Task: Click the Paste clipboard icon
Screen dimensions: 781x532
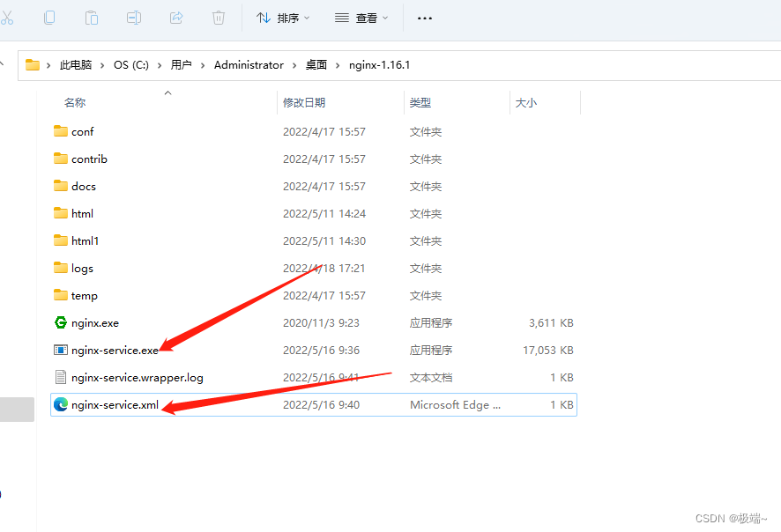Action: pos(92,18)
